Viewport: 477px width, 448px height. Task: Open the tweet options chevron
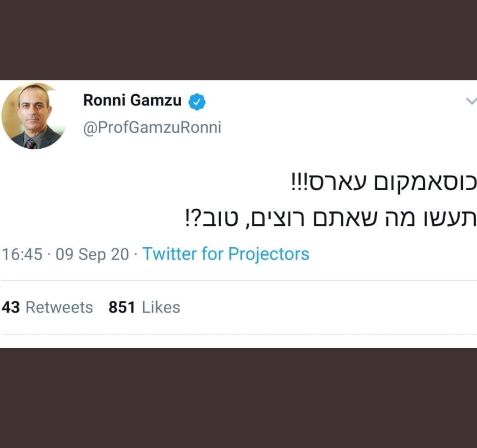pyautogui.click(x=471, y=101)
